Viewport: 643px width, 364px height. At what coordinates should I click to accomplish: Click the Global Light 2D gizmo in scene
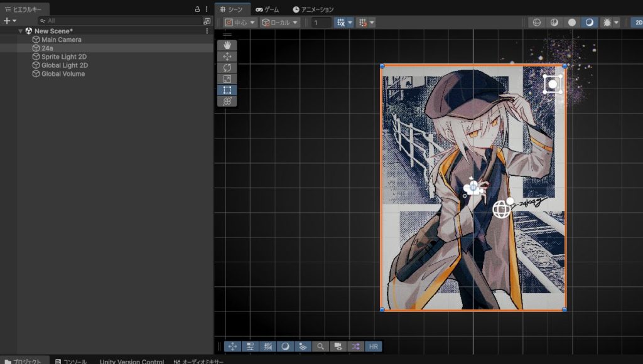click(x=502, y=209)
